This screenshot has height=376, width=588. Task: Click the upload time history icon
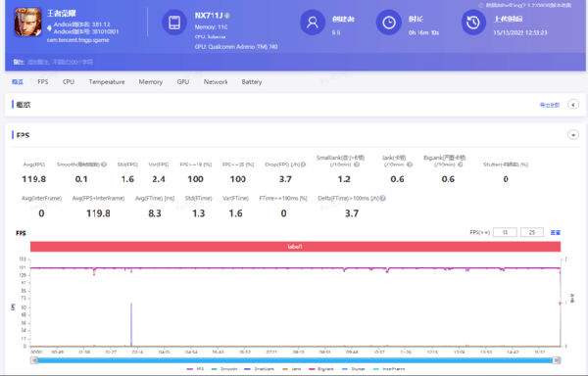click(x=473, y=23)
